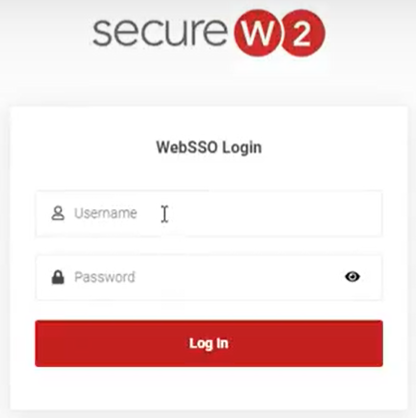Click the 'Log In' text label

click(x=209, y=343)
